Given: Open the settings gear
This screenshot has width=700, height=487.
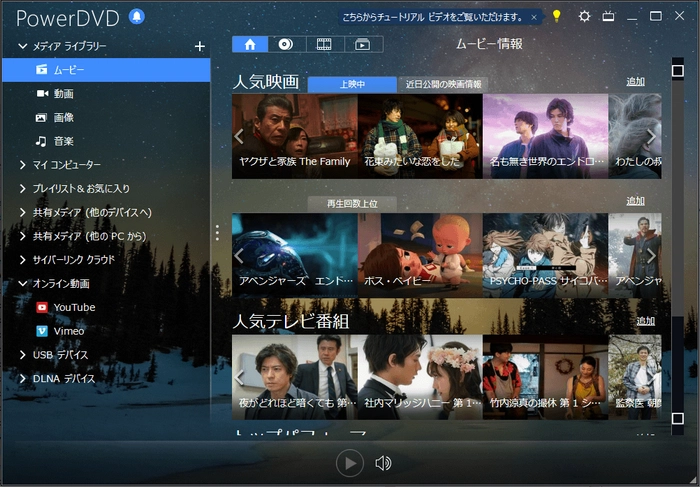Looking at the screenshot, I should tap(584, 16).
